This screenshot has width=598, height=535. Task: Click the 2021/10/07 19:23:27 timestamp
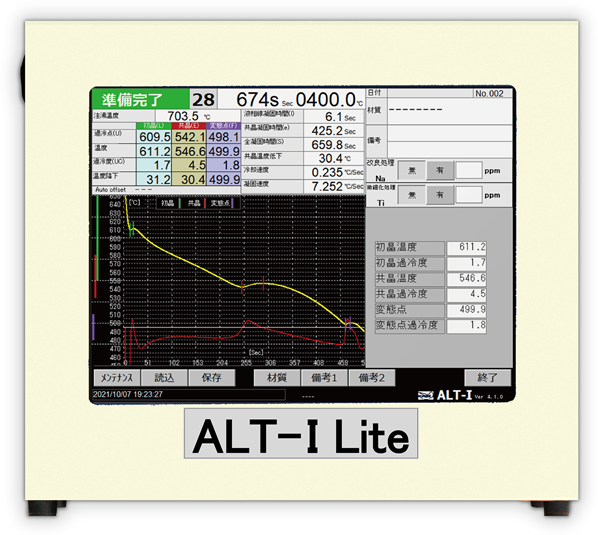(x=128, y=394)
